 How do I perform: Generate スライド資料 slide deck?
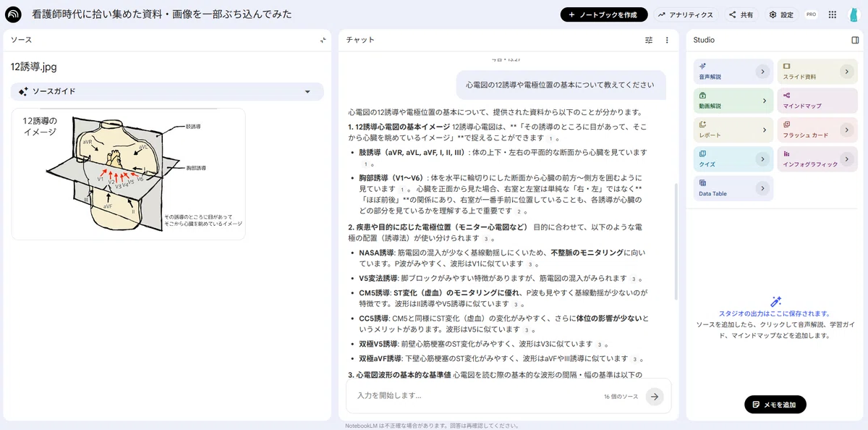coord(817,70)
